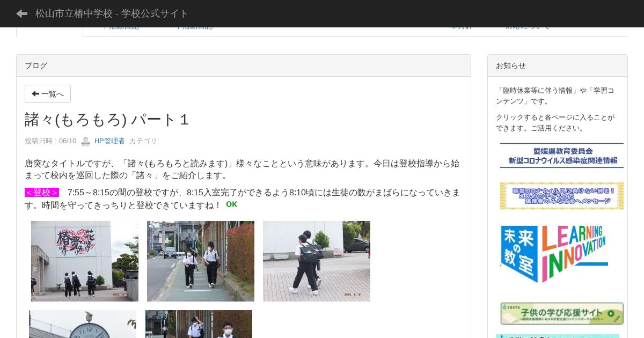Click the お知らせ panel header
The width and height of the screenshot is (644, 338).
coord(558,65)
